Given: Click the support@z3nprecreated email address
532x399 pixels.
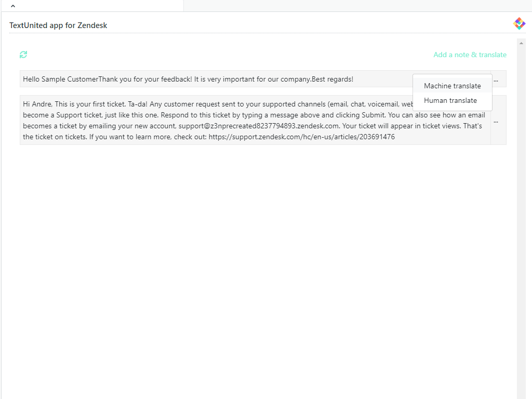Looking at the screenshot, I should 259,126.
